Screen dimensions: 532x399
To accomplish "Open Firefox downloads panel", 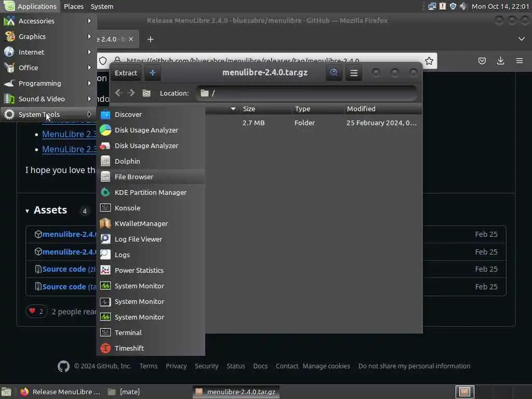I will coord(500,61).
